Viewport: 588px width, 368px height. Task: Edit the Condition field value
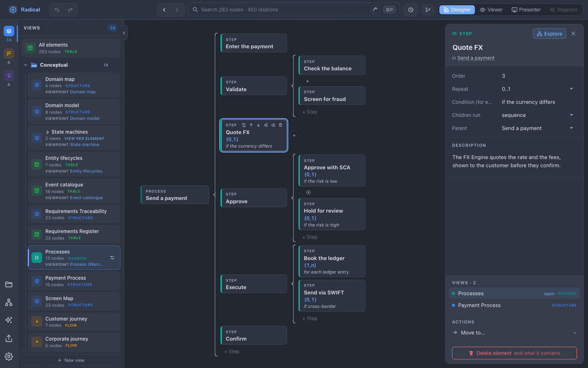pos(538,102)
